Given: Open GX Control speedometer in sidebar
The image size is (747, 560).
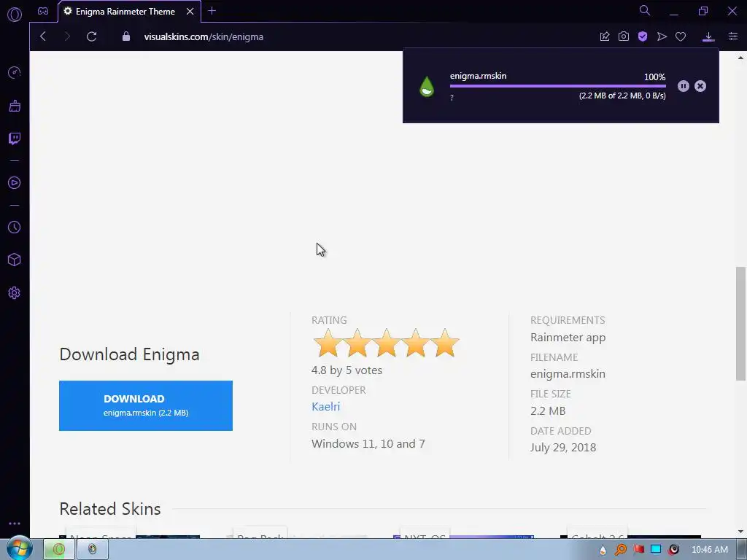Looking at the screenshot, I should coord(15,72).
